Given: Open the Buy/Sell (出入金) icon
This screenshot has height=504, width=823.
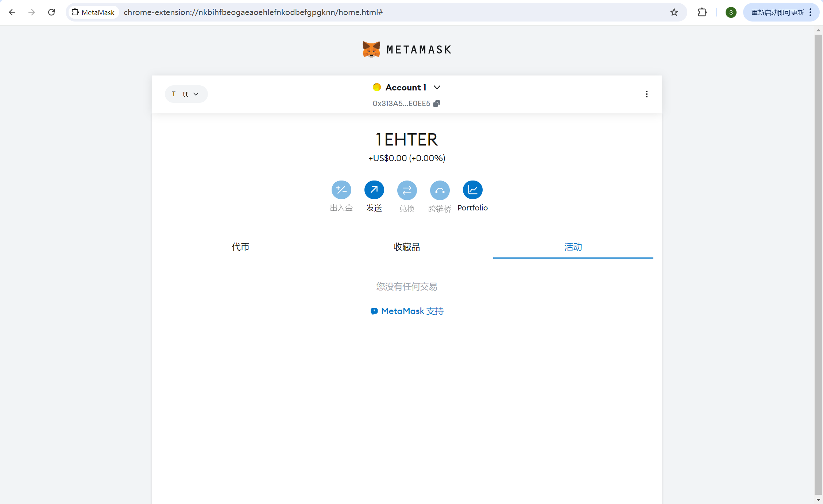Looking at the screenshot, I should [x=341, y=190].
